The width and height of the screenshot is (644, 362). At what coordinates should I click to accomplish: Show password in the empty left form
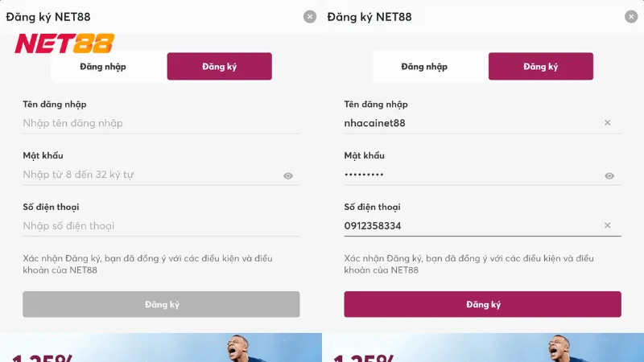288,175
